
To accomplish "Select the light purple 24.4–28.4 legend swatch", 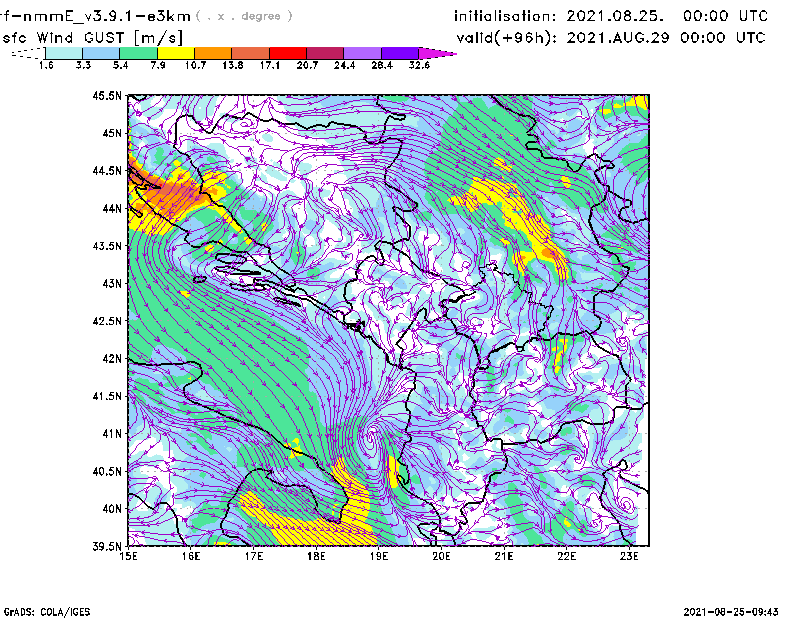I will [x=362, y=53].
